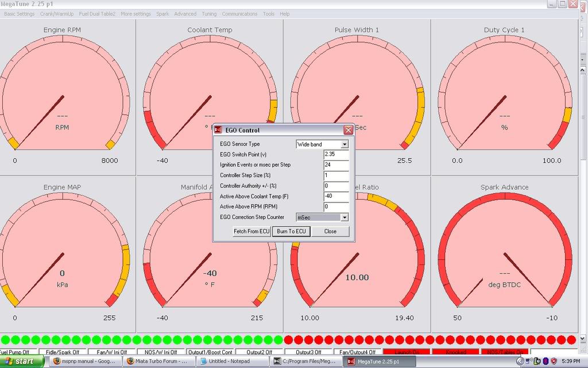This screenshot has height=368, width=588.
Task: Open C:/Program Files taskbar window
Action: click(306, 361)
